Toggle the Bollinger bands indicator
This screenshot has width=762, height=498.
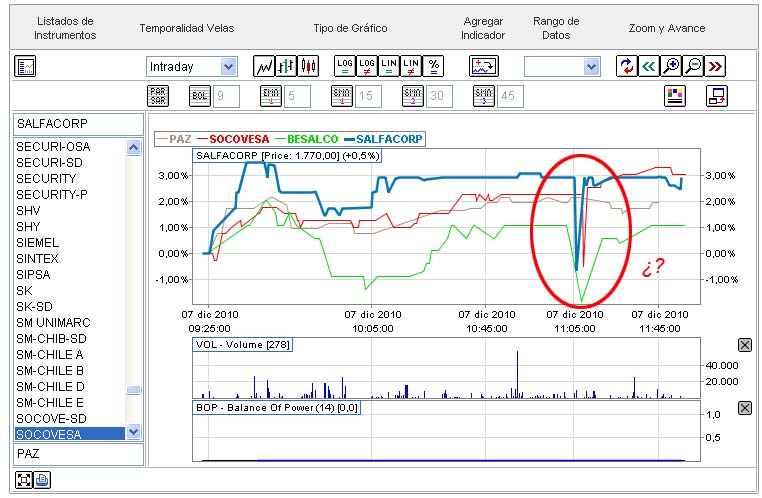click(x=200, y=96)
